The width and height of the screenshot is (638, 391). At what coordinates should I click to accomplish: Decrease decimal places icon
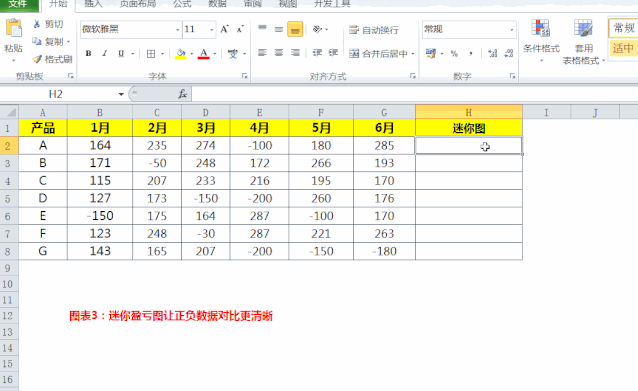coord(509,53)
